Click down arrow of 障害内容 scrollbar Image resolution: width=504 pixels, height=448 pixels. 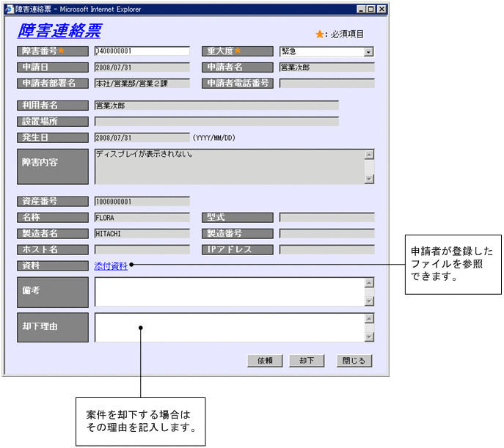(x=369, y=179)
